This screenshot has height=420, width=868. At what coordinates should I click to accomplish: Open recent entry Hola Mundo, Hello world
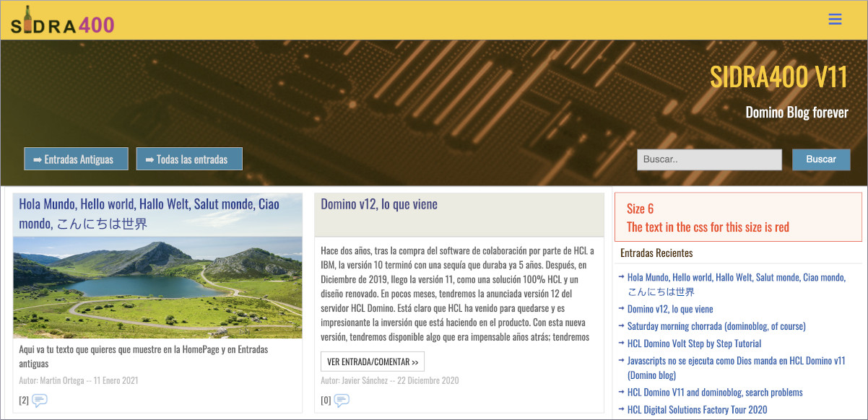(x=736, y=284)
